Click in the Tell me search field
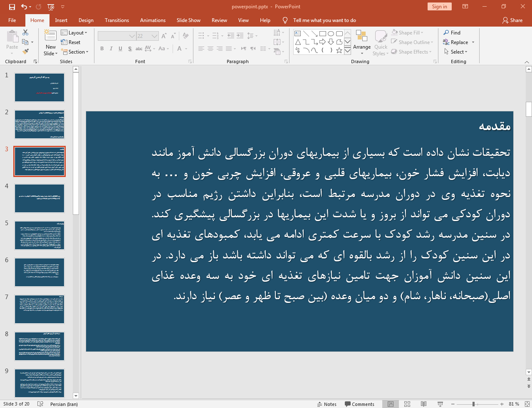 tap(324, 20)
